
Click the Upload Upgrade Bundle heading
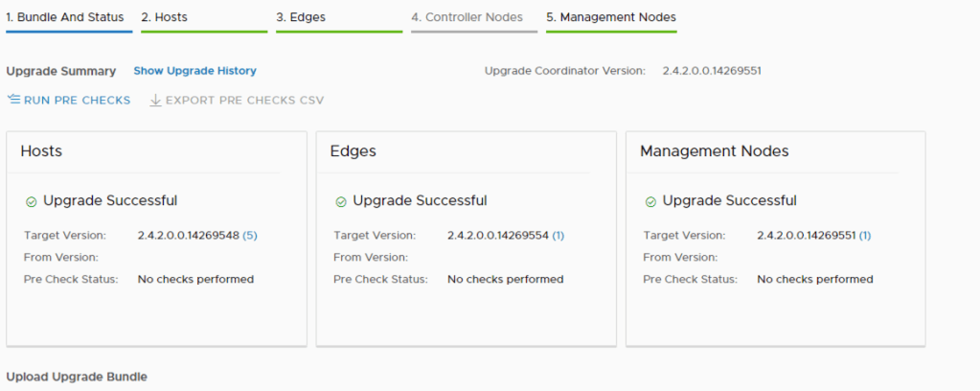(77, 377)
